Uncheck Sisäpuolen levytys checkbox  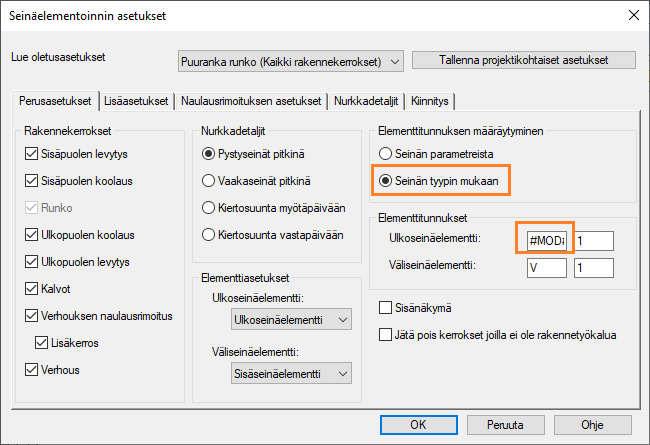point(33,153)
